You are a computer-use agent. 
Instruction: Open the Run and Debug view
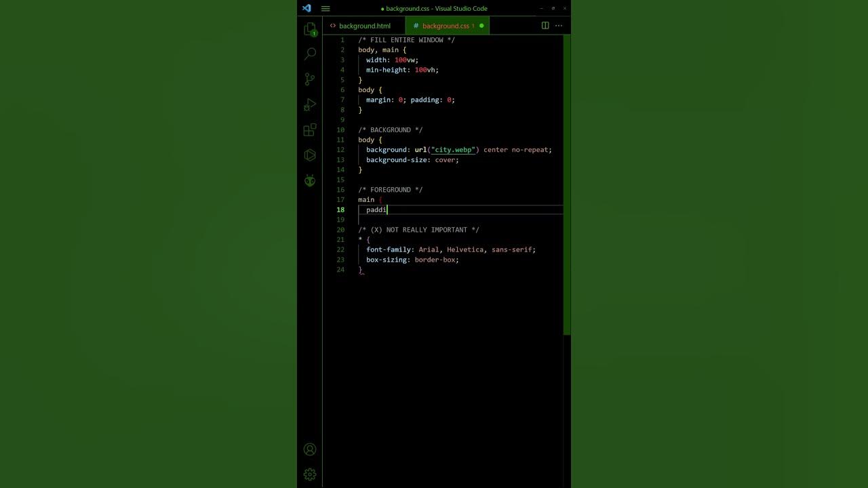[x=310, y=104]
